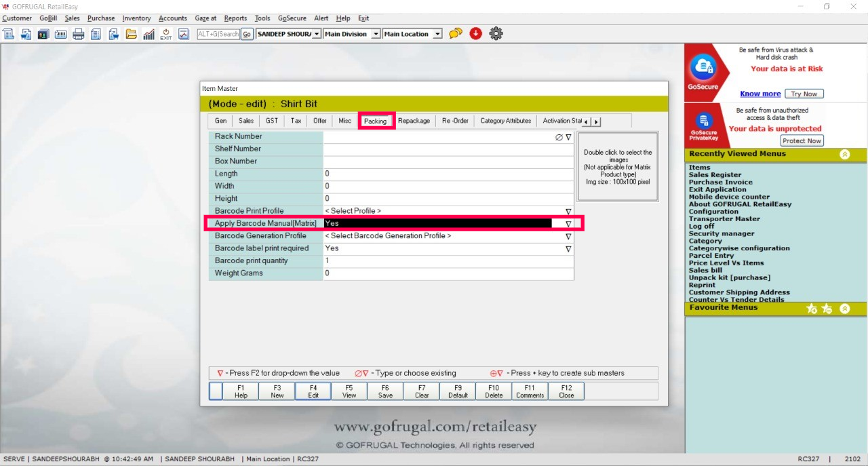Collapse the Recently Viewed Menus panel
Screen dimensions: 868x466
tap(844, 155)
